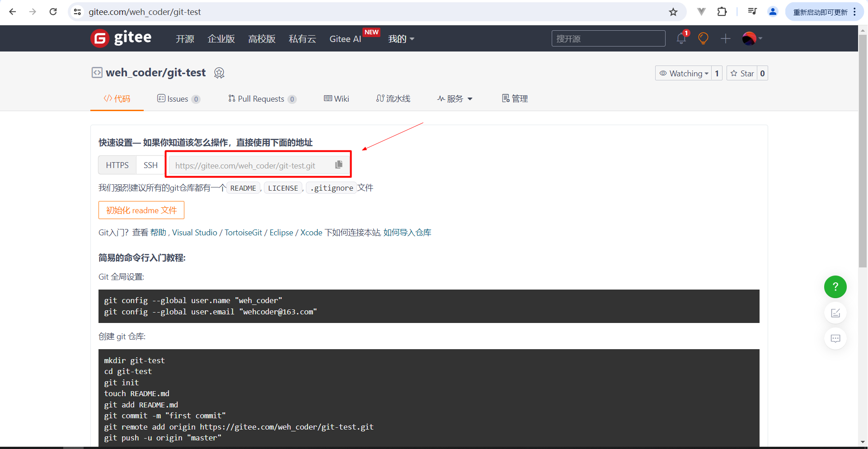Click the floating chat message icon
Screen dimensions: 868x449
click(x=835, y=338)
